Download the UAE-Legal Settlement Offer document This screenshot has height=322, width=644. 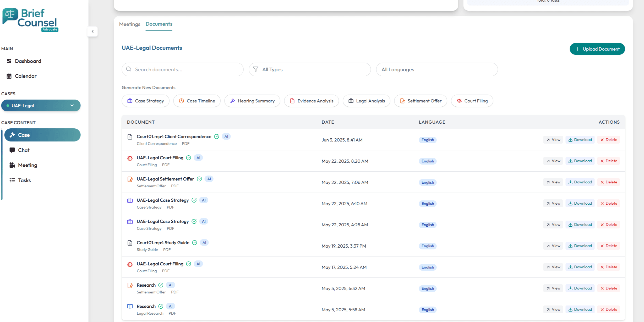(x=580, y=182)
